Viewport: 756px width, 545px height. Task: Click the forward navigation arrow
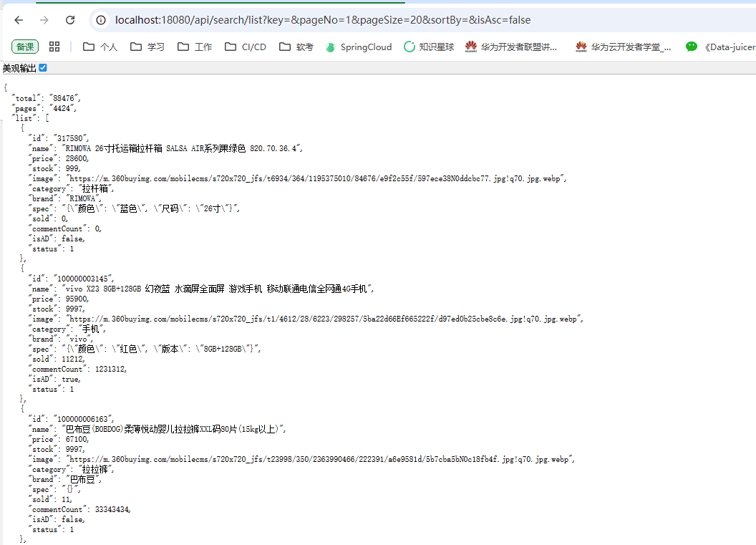pos(44,20)
